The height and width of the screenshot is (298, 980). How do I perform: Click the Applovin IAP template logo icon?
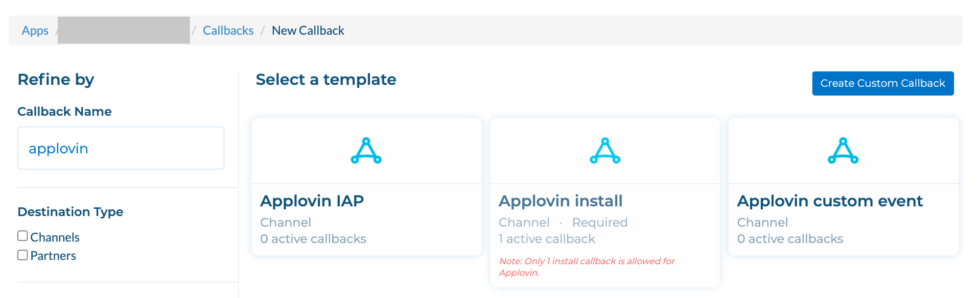(366, 150)
